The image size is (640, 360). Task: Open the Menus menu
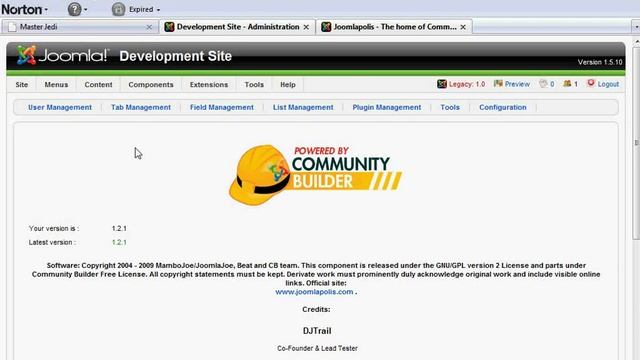(x=56, y=84)
